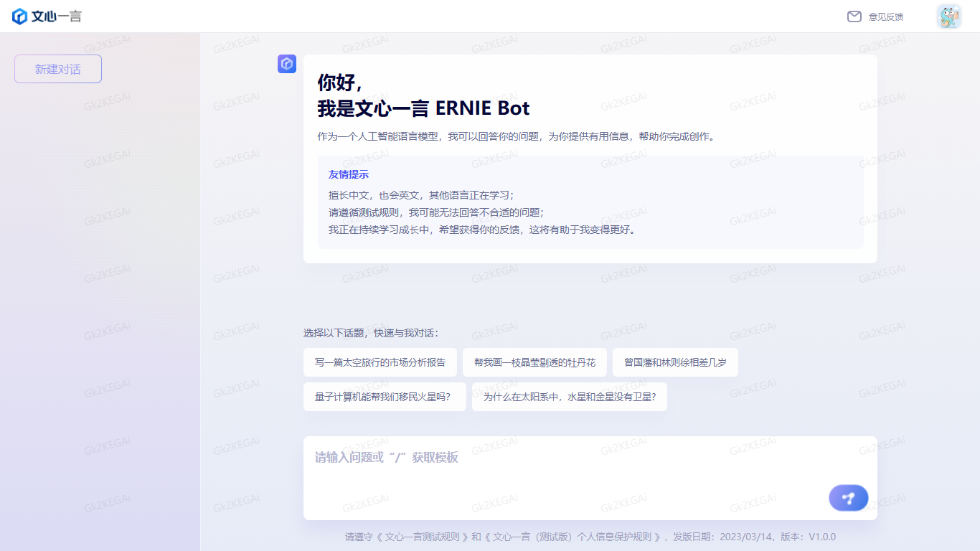Click the 文心一言 logo icon

[19, 17]
